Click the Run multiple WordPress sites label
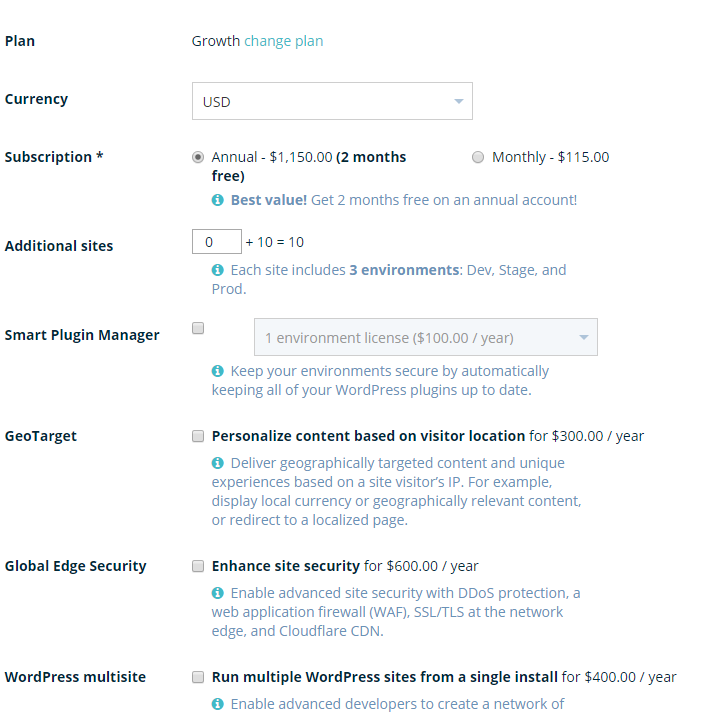 pyautogui.click(x=385, y=677)
